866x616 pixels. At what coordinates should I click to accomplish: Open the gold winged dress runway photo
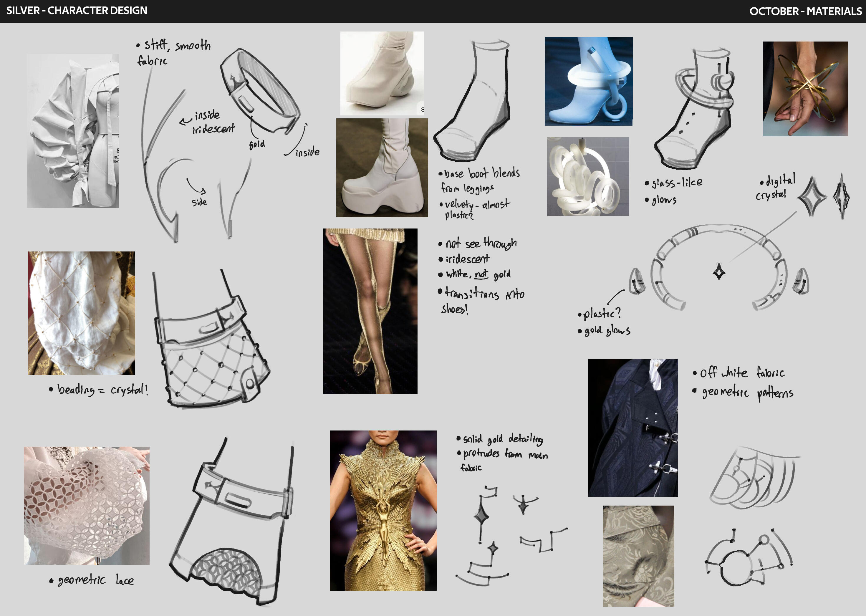[383, 510]
